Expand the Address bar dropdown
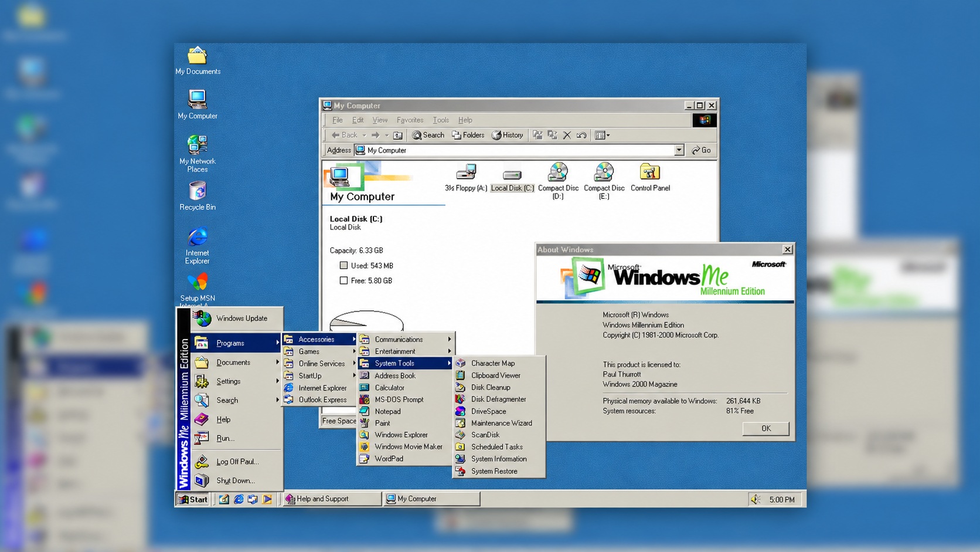This screenshot has height=552, width=980. coord(679,151)
